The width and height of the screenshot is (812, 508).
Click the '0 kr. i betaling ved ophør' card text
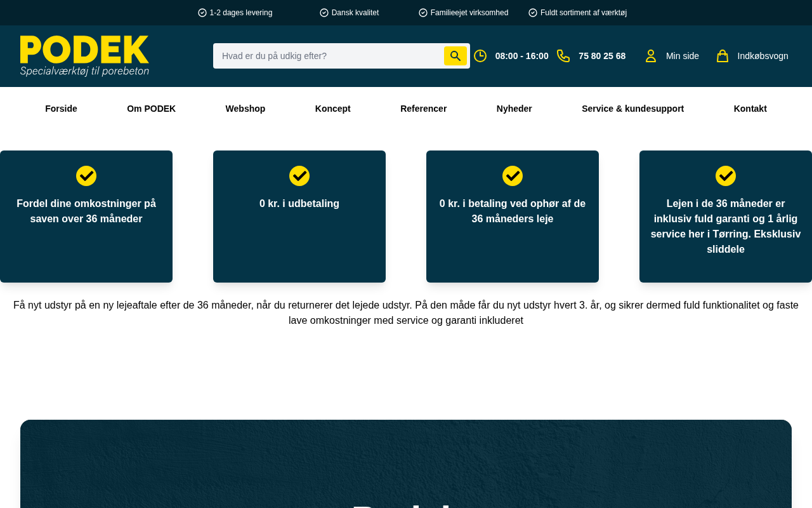513,211
